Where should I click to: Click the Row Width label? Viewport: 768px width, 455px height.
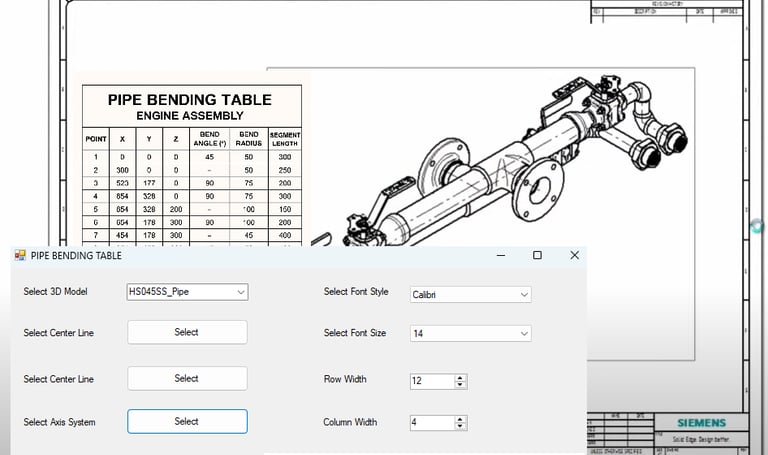point(345,379)
